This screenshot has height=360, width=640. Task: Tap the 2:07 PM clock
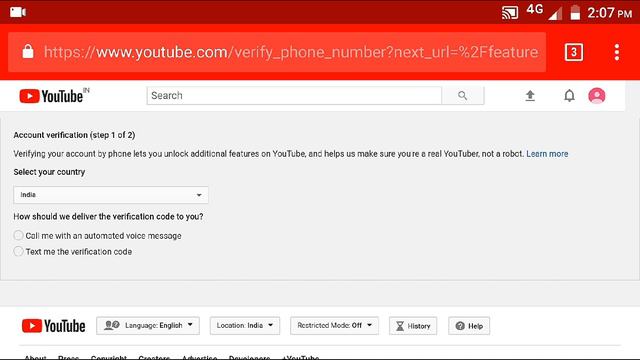(609, 13)
